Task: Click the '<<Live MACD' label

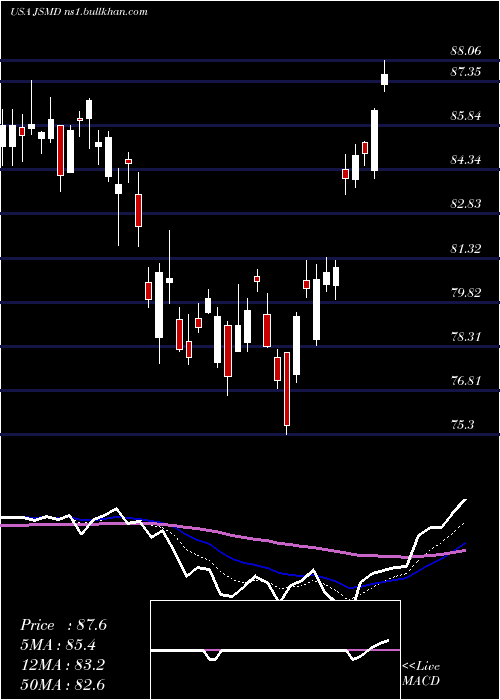Action: [x=421, y=674]
